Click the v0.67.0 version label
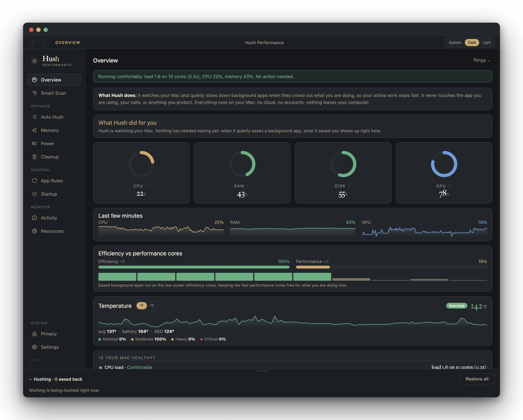523x420 pixels. [36, 360]
